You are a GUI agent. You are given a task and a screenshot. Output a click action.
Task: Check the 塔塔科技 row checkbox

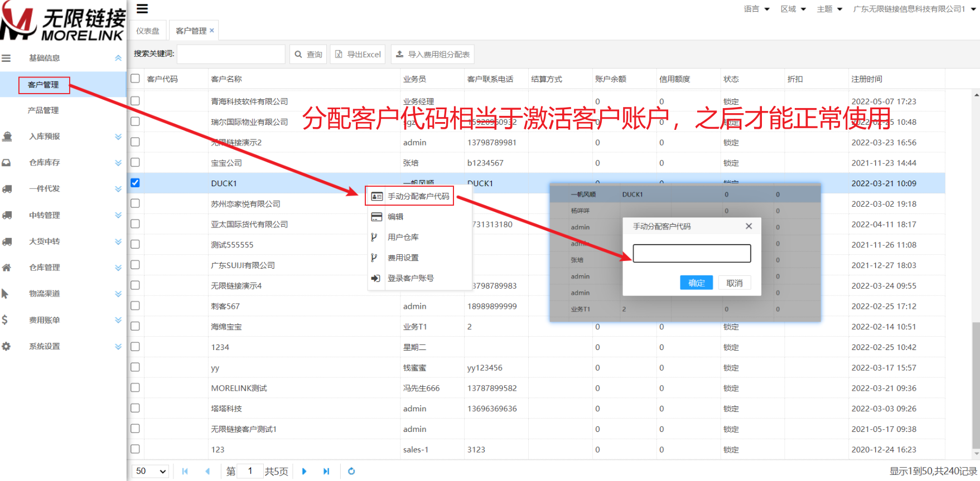pyautogui.click(x=135, y=408)
